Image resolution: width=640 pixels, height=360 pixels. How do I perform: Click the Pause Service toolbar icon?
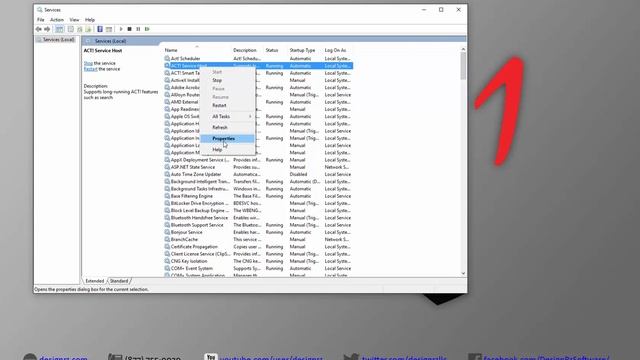pos(138,29)
